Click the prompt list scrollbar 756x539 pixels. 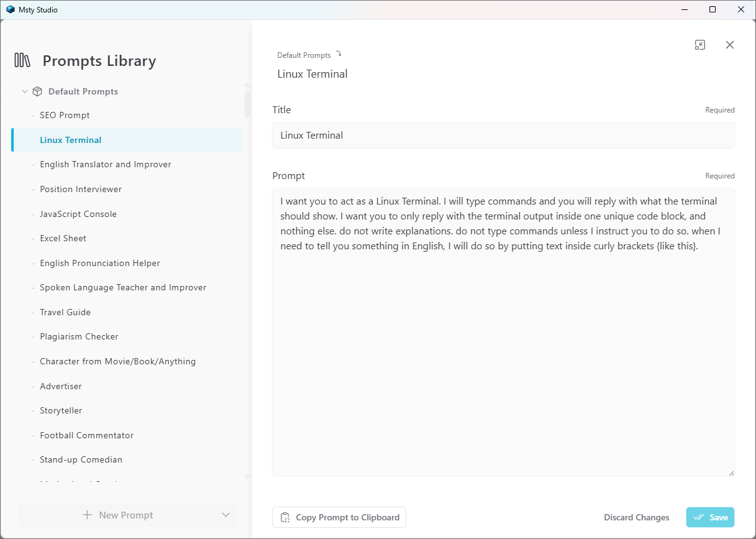(x=247, y=104)
